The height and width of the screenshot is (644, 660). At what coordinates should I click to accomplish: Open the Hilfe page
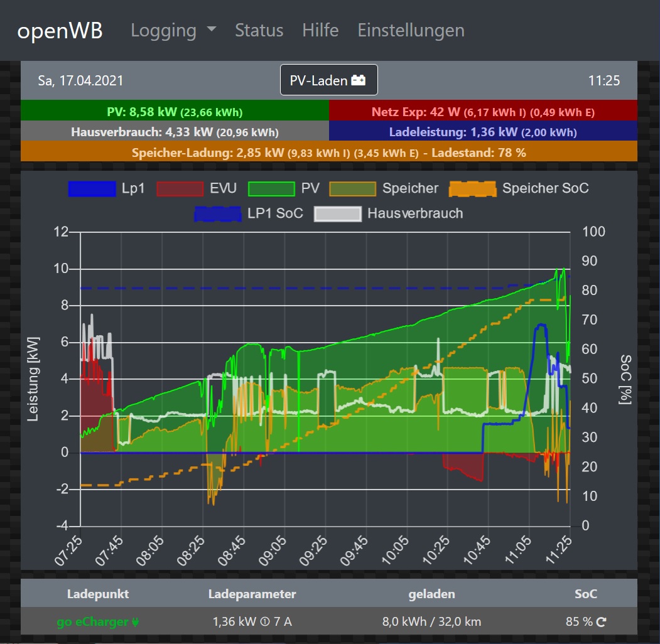coord(320,30)
